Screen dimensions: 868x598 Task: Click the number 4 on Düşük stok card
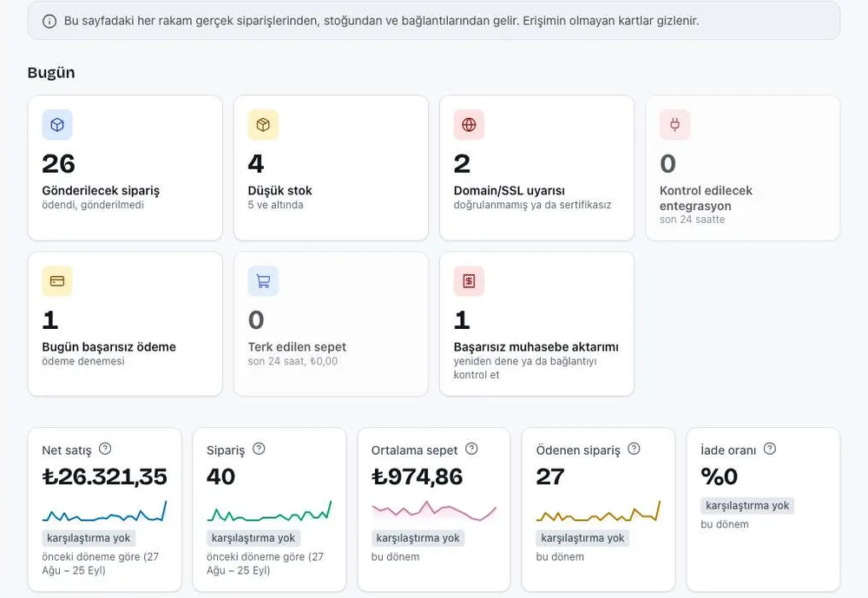pyautogui.click(x=256, y=164)
